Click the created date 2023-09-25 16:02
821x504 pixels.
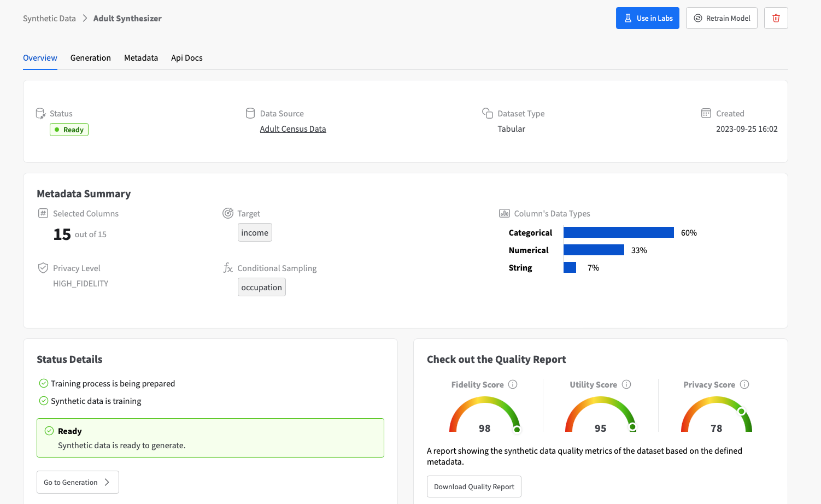point(747,129)
